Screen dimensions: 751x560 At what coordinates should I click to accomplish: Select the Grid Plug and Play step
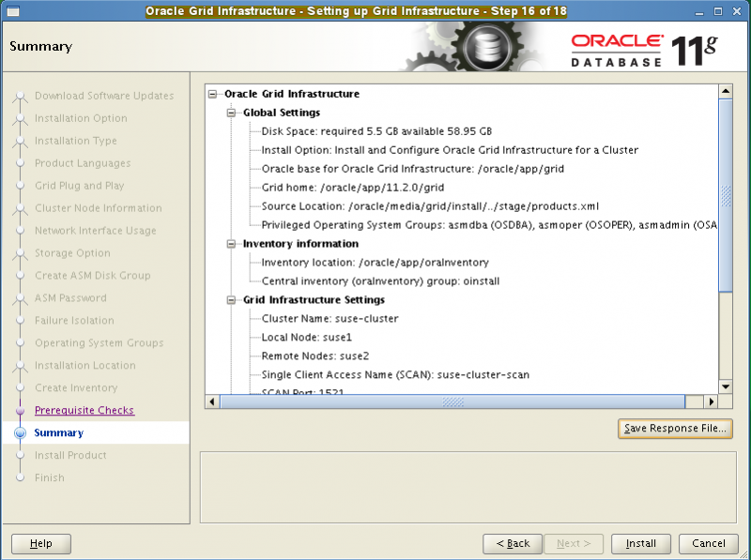tap(79, 186)
